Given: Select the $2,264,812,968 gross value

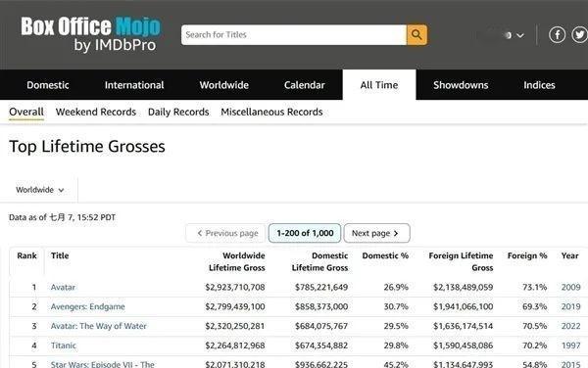Looking at the screenshot, I should pyautogui.click(x=235, y=345).
